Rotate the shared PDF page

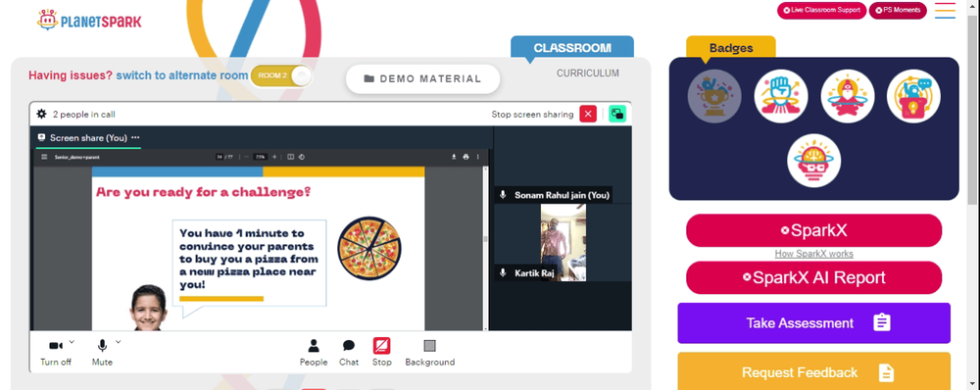pos(301,157)
